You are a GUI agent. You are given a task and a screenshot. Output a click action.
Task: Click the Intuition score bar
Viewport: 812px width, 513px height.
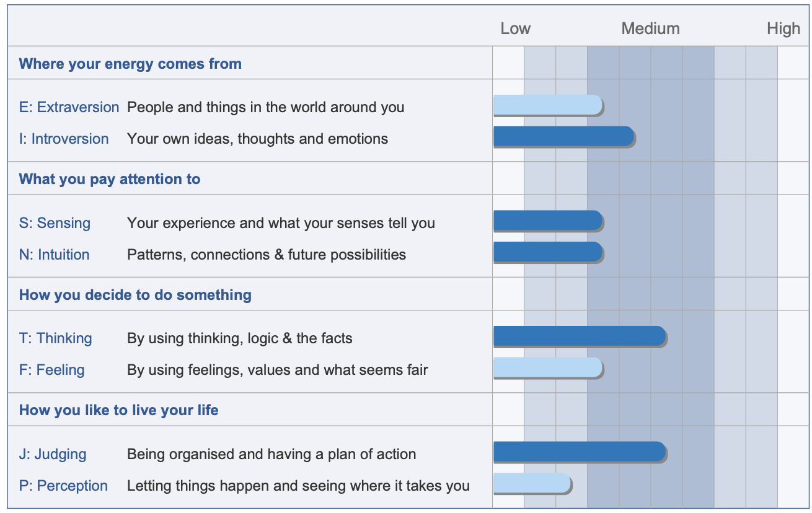click(x=547, y=252)
